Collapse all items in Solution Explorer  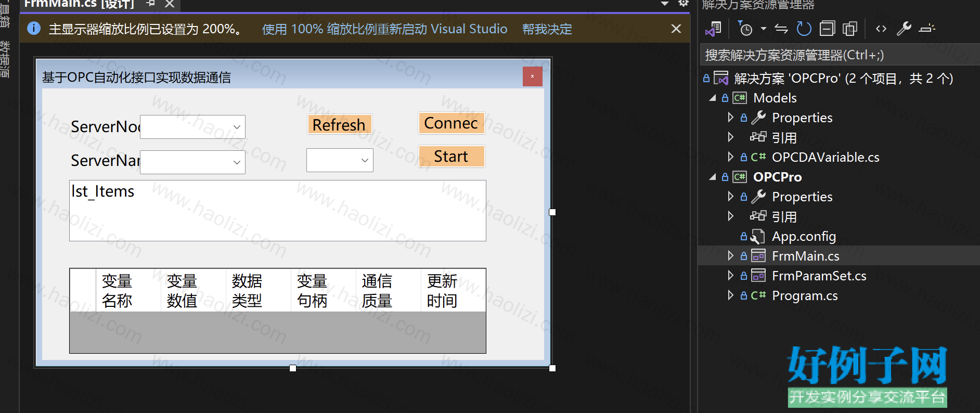(827, 29)
